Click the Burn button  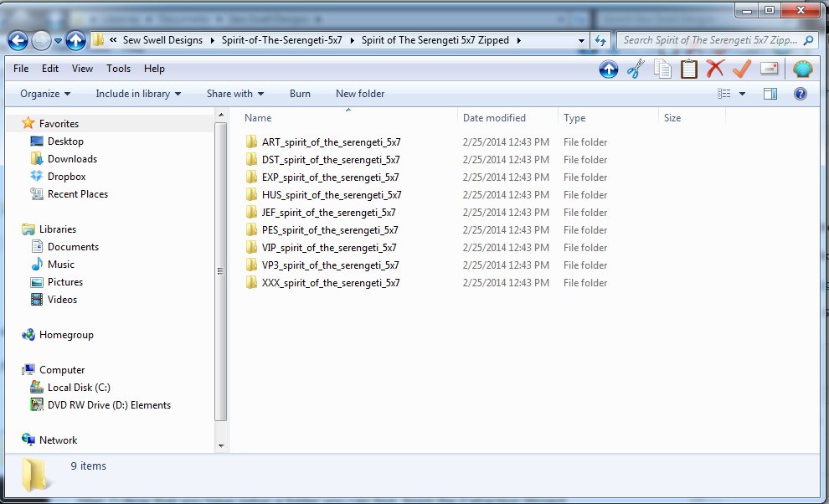click(300, 94)
